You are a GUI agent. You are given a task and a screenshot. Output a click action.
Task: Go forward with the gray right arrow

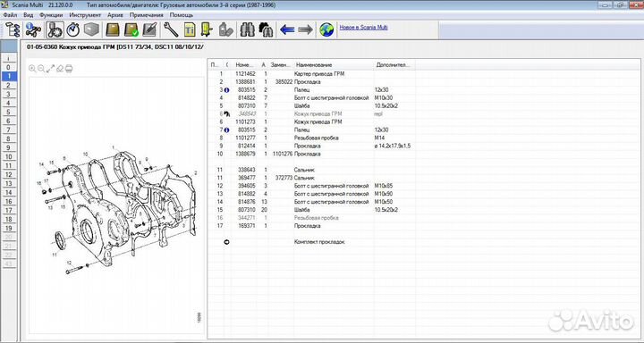click(305, 29)
